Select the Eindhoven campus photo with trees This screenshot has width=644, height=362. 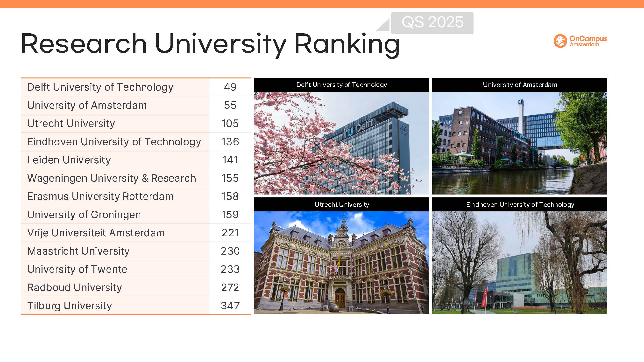click(x=519, y=263)
